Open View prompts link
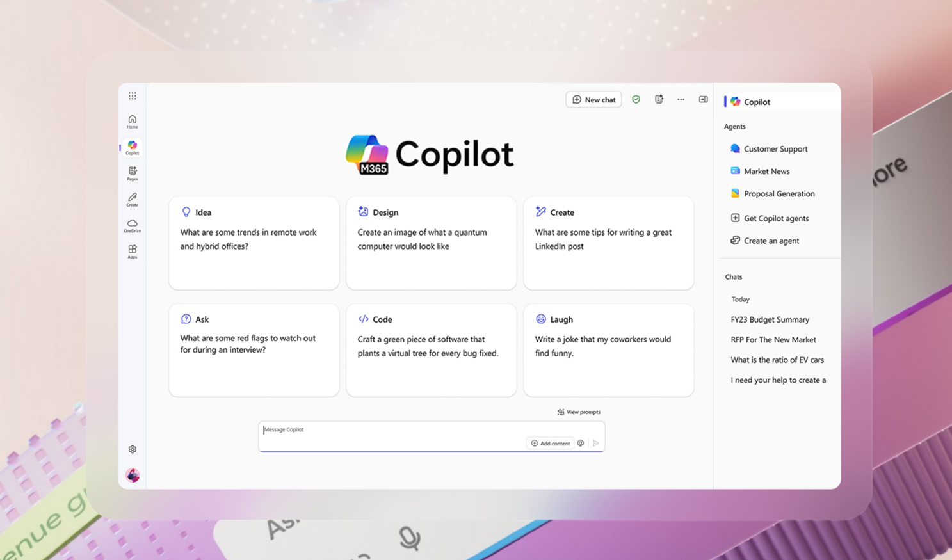This screenshot has width=952, height=560. pyautogui.click(x=579, y=412)
